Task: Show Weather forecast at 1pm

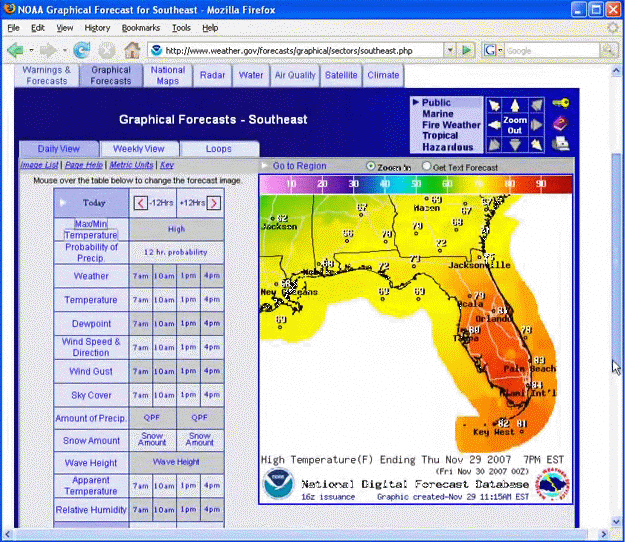Action: coord(189,276)
